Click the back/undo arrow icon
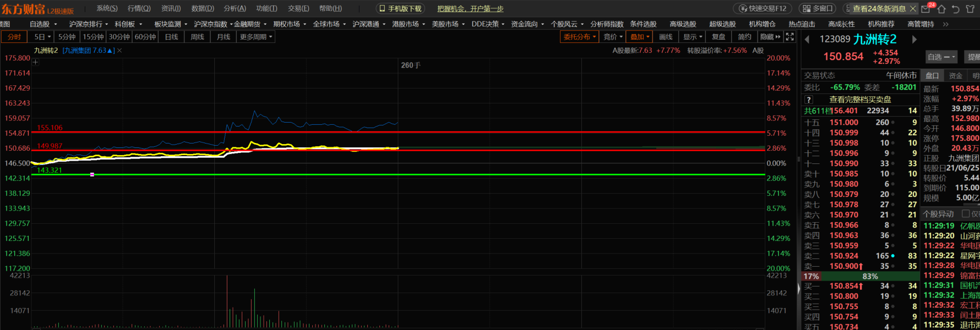Viewport: 980px width, 330px height. [x=956, y=9]
